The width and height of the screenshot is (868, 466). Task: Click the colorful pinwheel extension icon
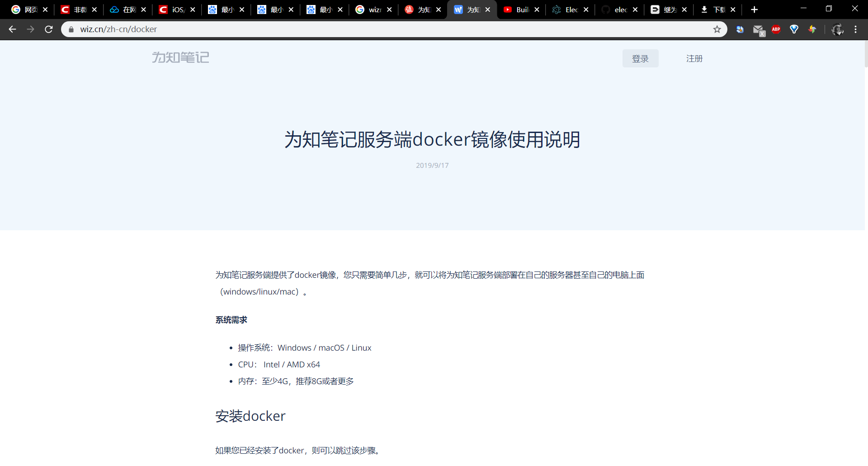[812, 29]
